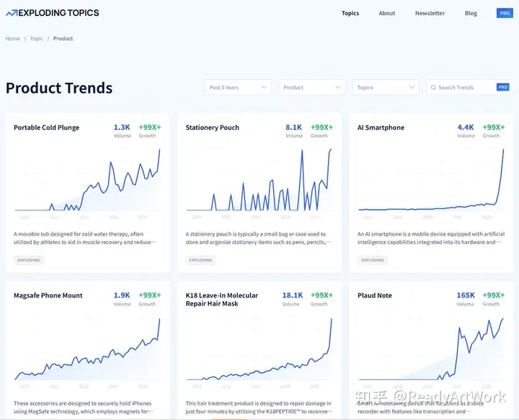
Task: Click +99X+ growth on Plaud Note
Action: pyautogui.click(x=494, y=295)
